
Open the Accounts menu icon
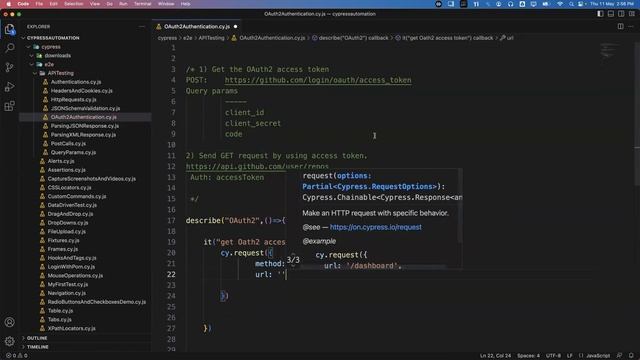point(9,322)
